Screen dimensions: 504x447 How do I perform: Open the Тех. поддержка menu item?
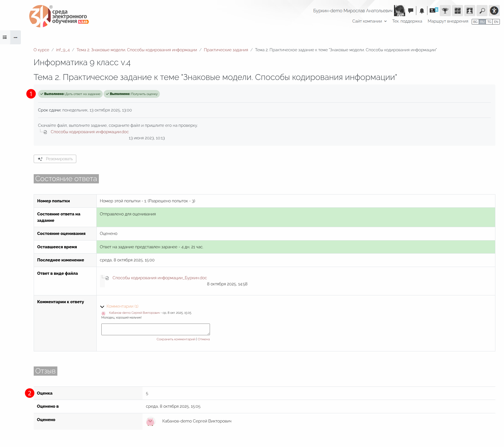(x=407, y=21)
